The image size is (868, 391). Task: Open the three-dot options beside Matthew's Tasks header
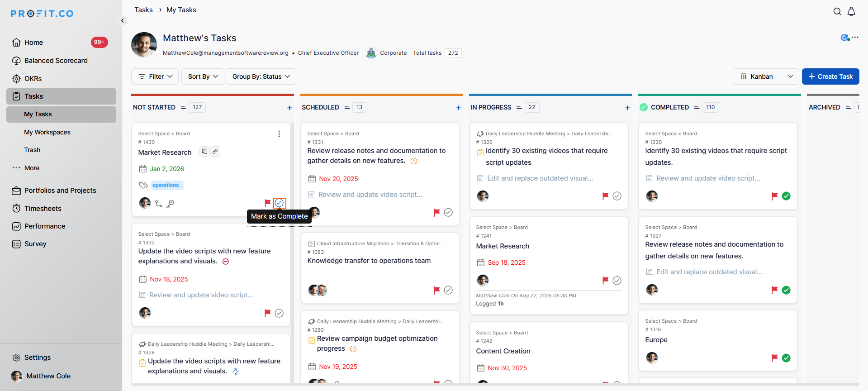click(855, 37)
